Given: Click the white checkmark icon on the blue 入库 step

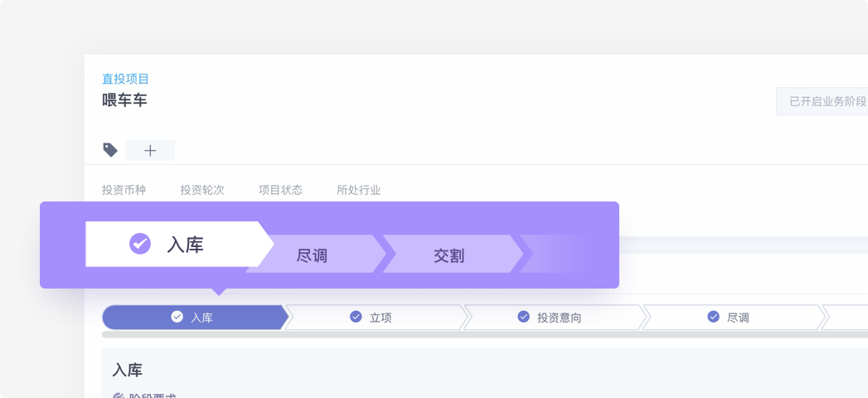Looking at the screenshot, I should click(x=177, y=317).
